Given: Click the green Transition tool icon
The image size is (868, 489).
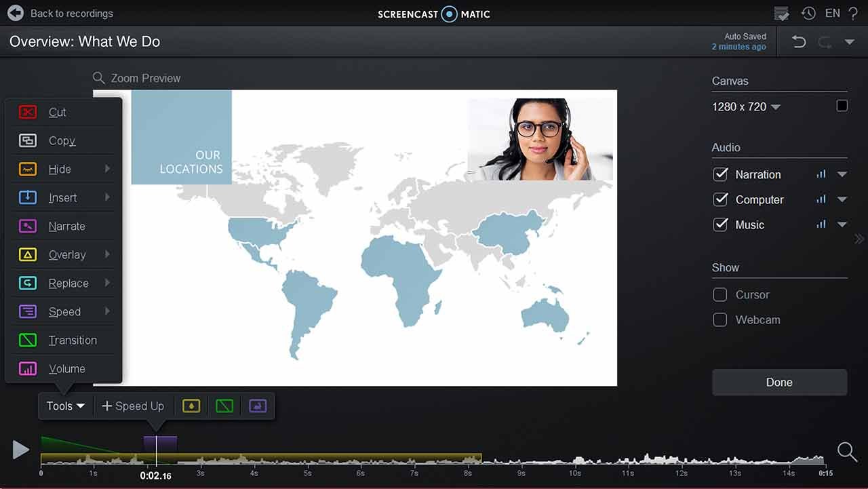Looking at the screenshot, I should 28,340.
